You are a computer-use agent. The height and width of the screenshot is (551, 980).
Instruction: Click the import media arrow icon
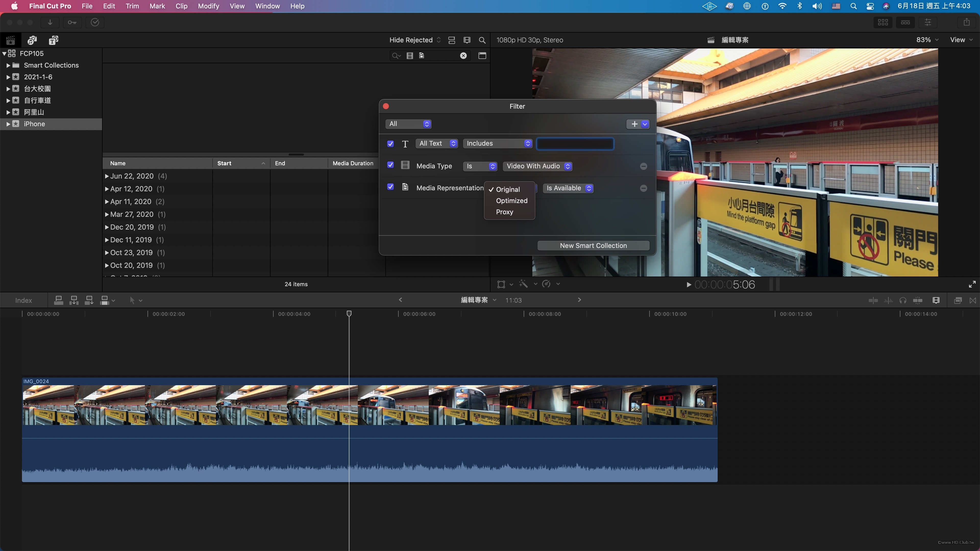point(50,22)
